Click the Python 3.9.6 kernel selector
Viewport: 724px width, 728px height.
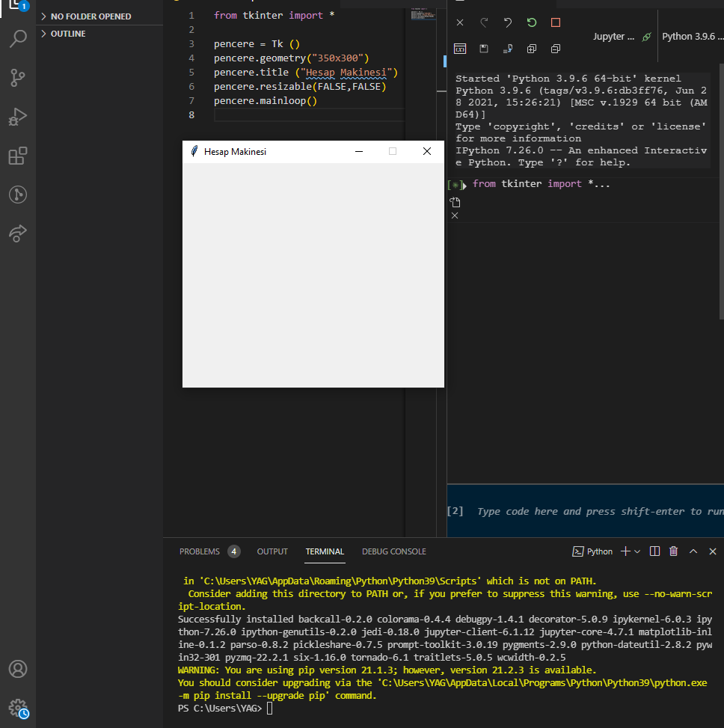pyautogui.click(x=692, y=36)
